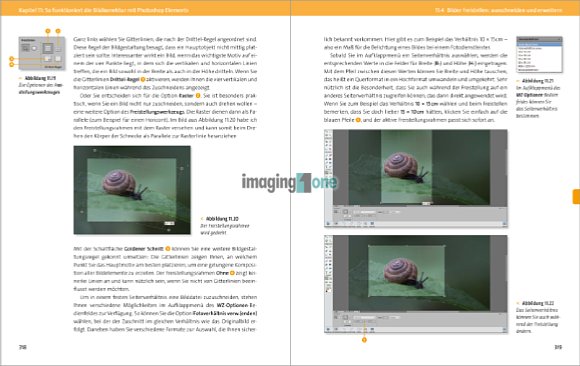Select the highlighted rule-of-thirds grid overlay icon
Screen dimensions: 580x366
(48, 48)
